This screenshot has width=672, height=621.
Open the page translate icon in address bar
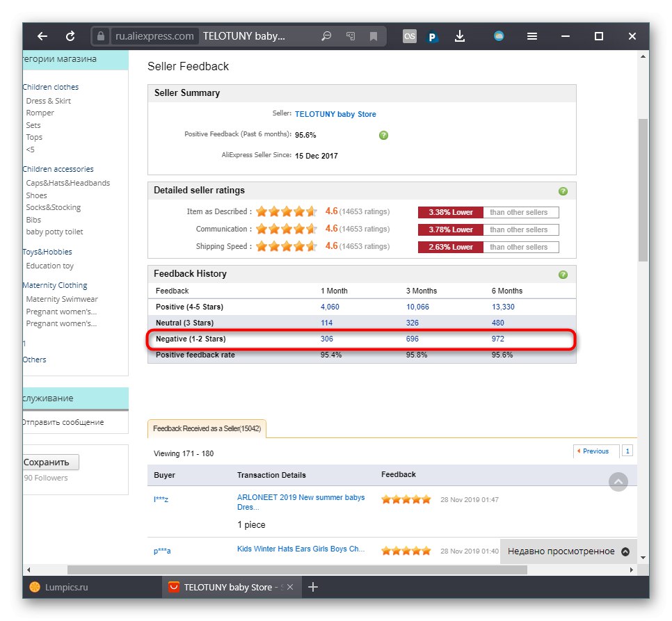click(x=351, y=36)
